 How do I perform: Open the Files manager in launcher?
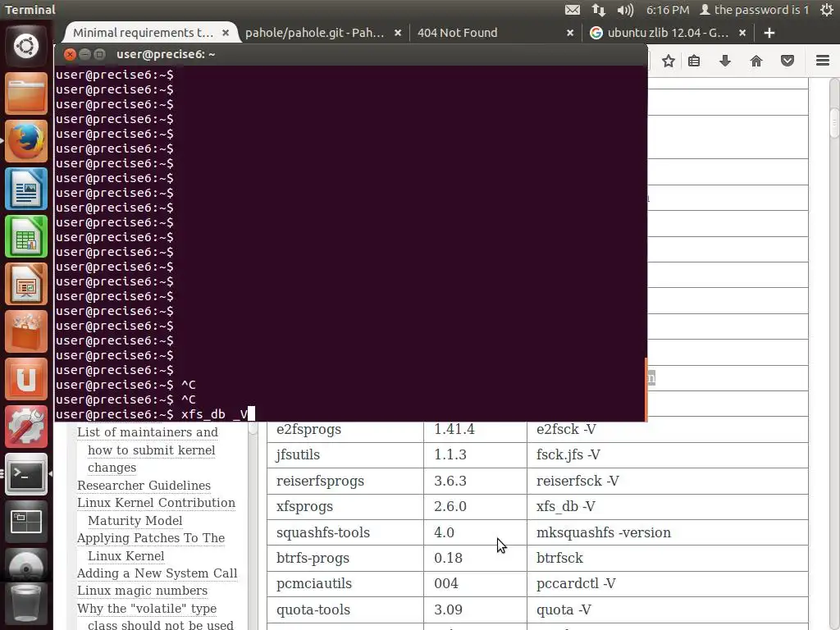25,94
